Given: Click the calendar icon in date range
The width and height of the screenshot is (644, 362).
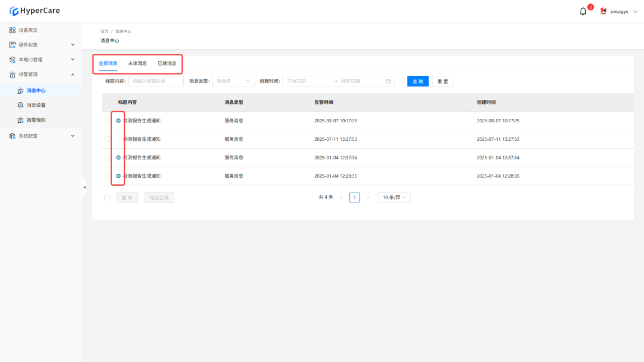Looking at the screenshot, I should click(388, 81).
